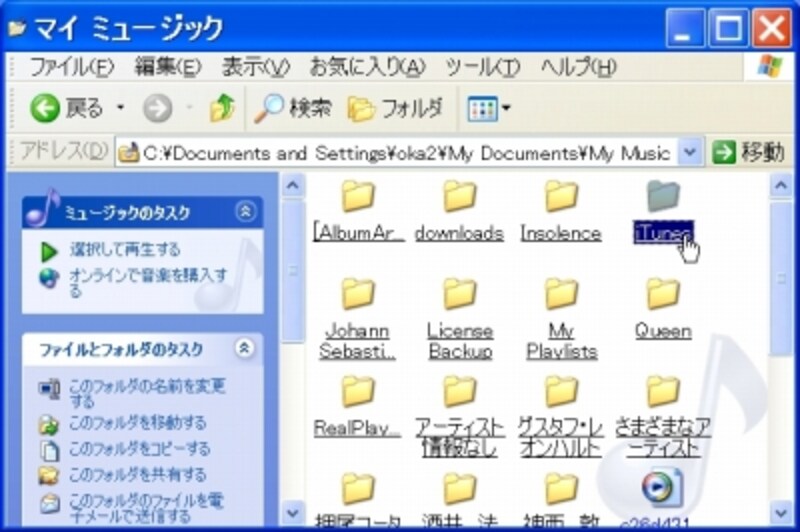Open the 表示(V) menu
The image size is (800, 532).
point(256,67)
